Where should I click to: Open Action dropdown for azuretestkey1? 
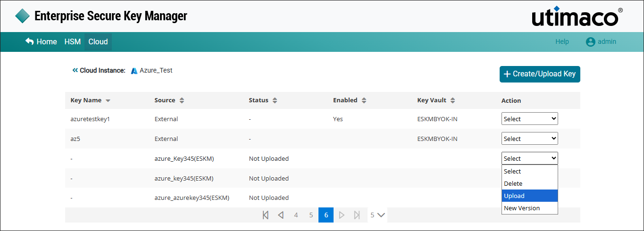(x=529, y=119)
